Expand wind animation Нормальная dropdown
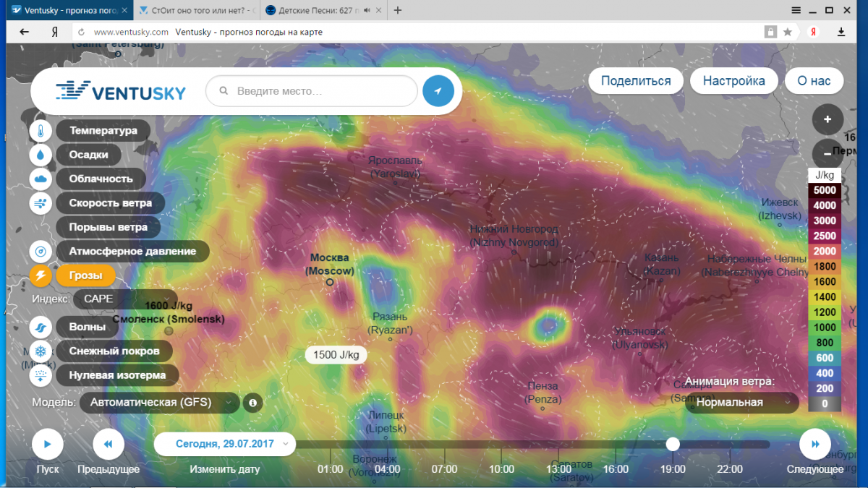Viewport: 868px width, 488px height. point(741,403)
